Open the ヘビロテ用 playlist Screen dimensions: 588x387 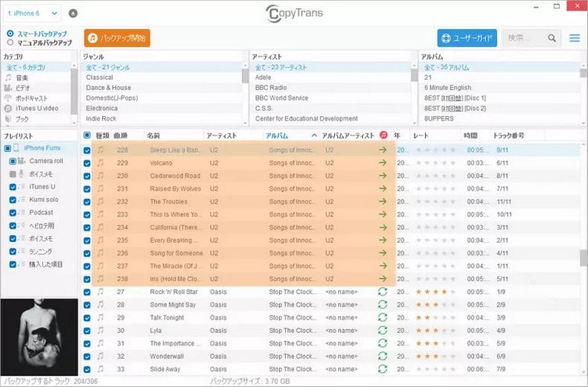tap(42, 226)
